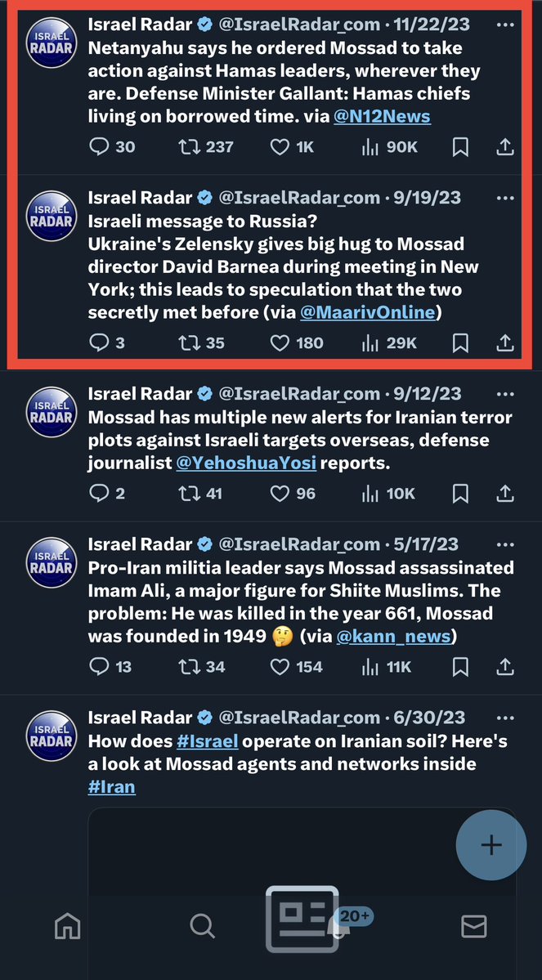Reply to the Imam Ali assassination tweet
The height and width of the screenshot is (980, 542).
99,667
